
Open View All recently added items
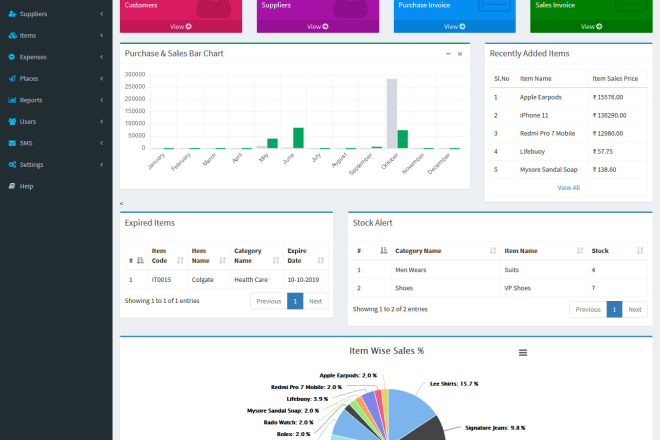(568, 188)
